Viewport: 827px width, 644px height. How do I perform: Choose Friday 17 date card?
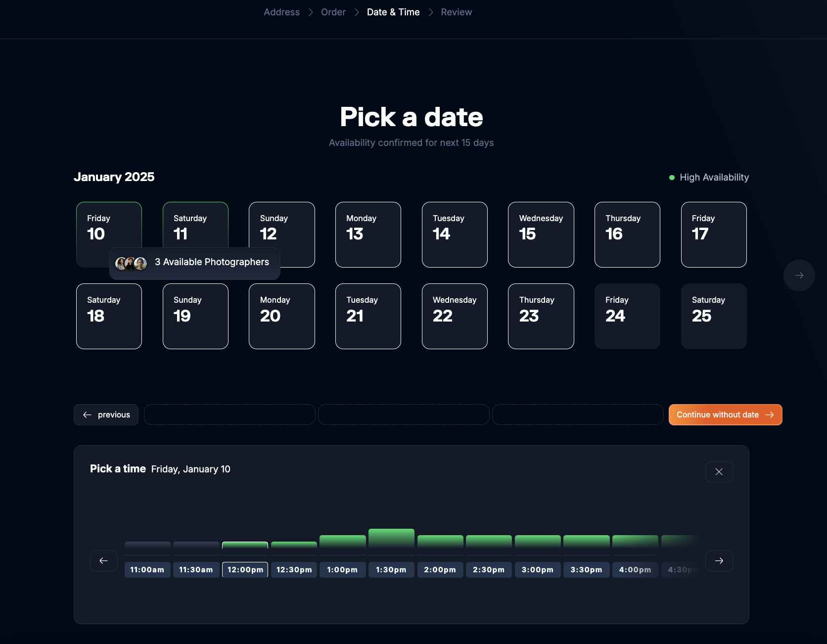coord(713,234)
